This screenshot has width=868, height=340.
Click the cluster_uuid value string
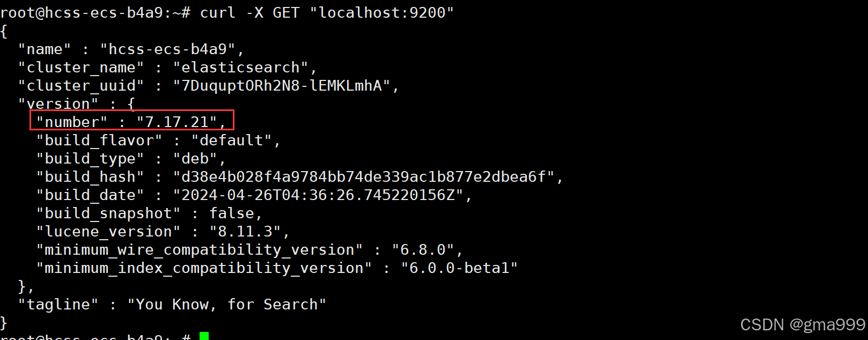pos(282,86)
